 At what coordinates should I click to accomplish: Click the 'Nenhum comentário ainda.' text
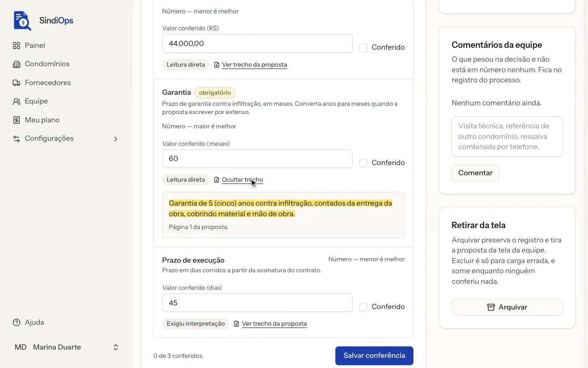pos(497,103)
